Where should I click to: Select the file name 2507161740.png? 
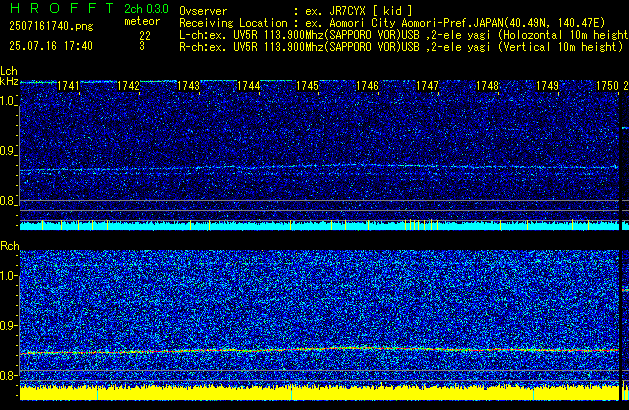coord(51,26)
